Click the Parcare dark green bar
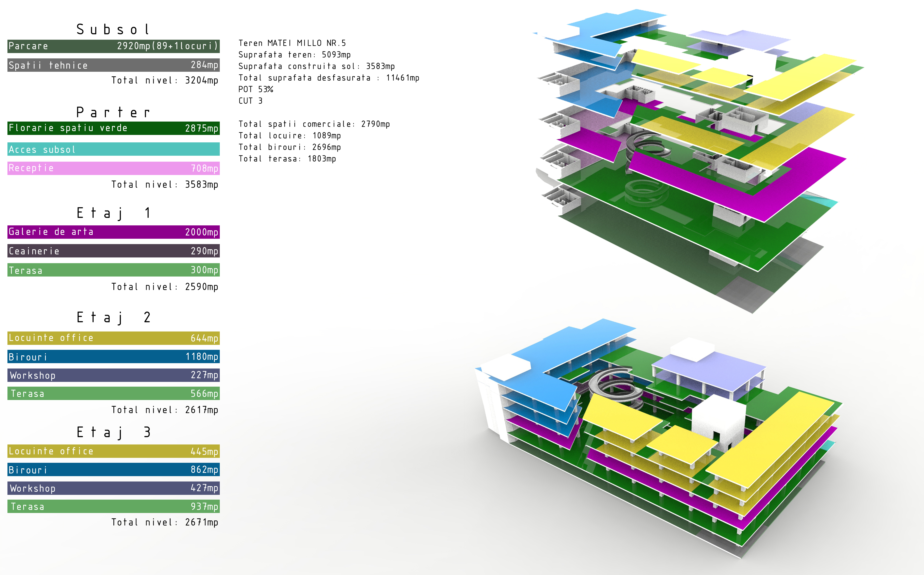The height and width of the screenshot is (575, 924). tap(113, 46)
